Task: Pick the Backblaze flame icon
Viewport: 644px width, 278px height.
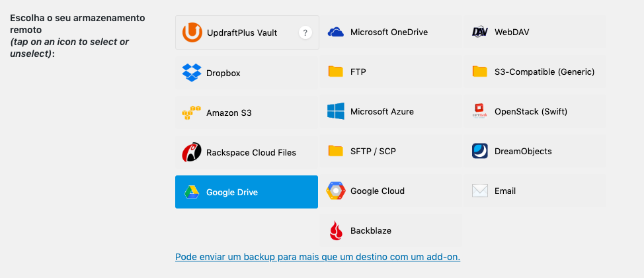Action: point(336,231)
